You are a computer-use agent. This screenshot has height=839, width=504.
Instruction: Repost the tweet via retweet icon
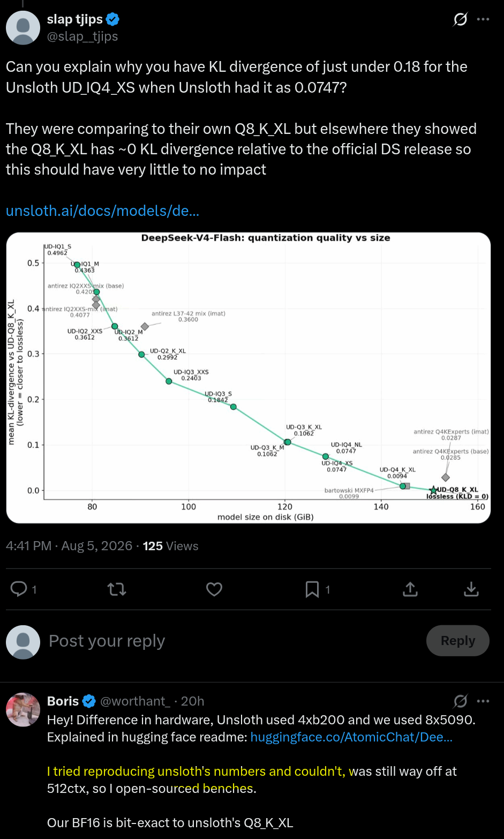coord(117,589)
